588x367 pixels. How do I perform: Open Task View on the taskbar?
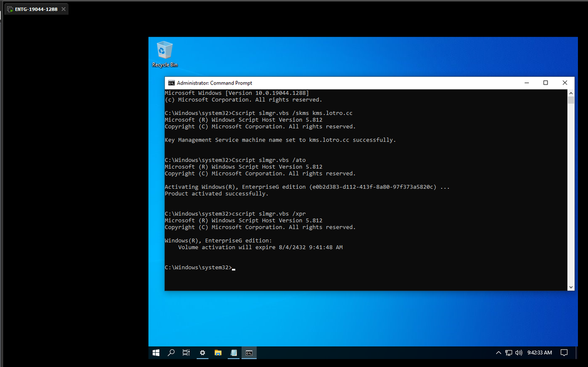186,353
